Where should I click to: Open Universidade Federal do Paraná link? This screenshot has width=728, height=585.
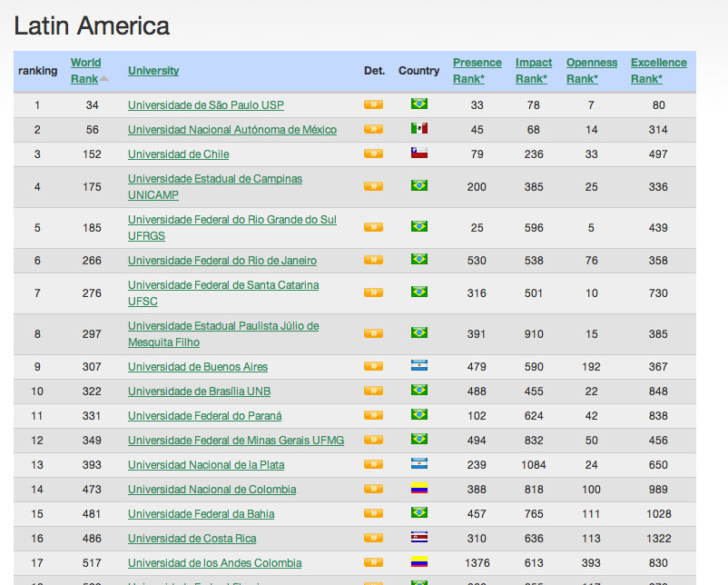(x=205, y=416)
